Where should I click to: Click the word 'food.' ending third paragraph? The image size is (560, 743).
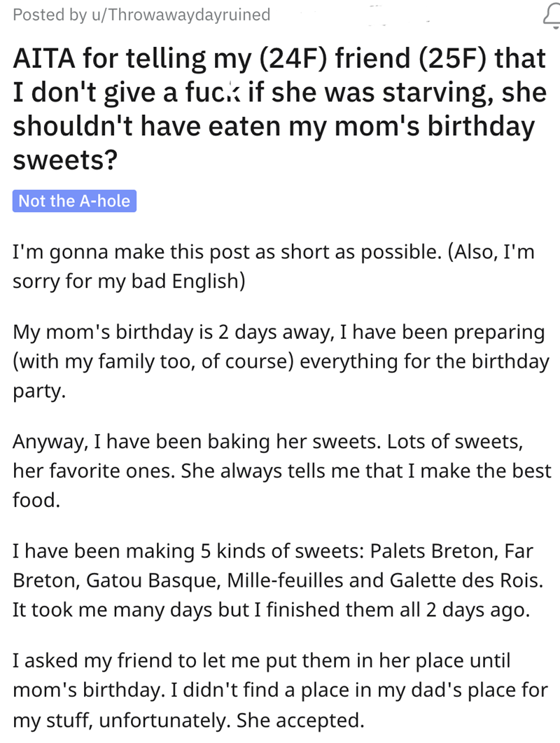[x=36, y=501]
